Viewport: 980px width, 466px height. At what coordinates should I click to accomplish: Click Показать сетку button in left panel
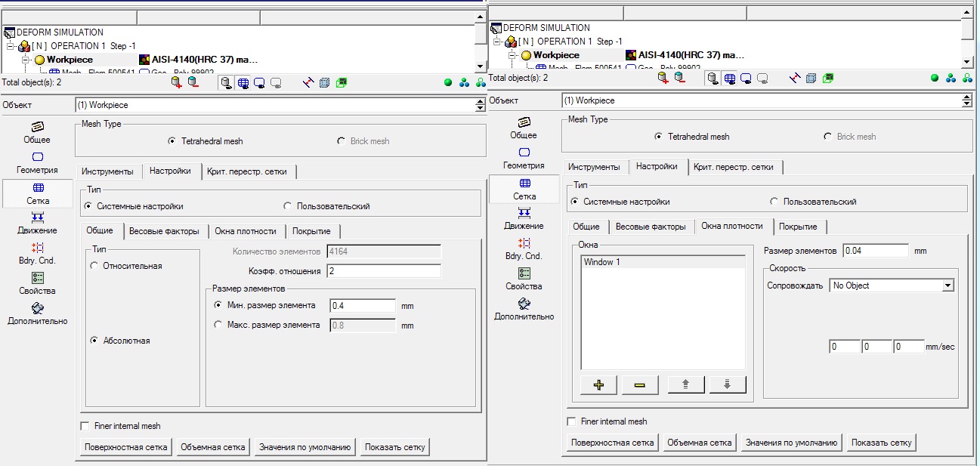click(x=395, y=447)
